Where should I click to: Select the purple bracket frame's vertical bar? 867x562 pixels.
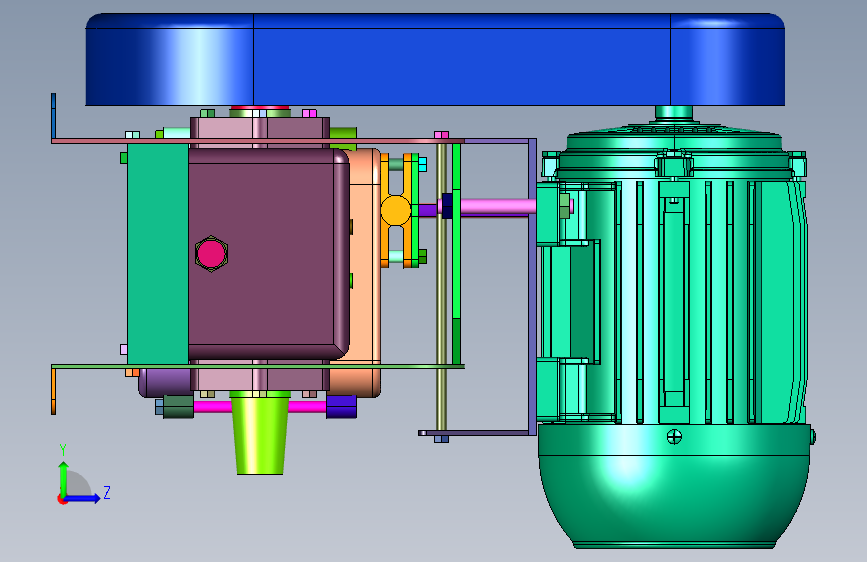pos(532,287)
